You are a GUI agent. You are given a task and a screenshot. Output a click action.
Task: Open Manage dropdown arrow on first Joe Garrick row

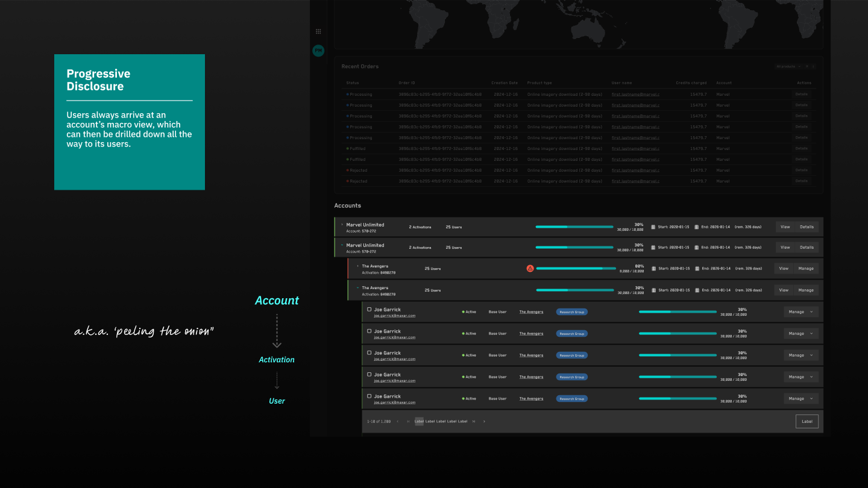(x=811, y=312)
